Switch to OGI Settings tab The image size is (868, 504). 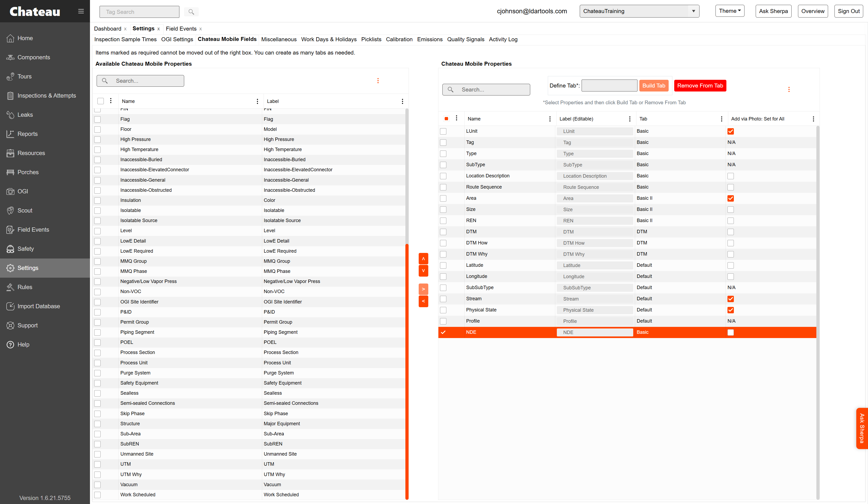pyautogui.click(x=177, y=39)
